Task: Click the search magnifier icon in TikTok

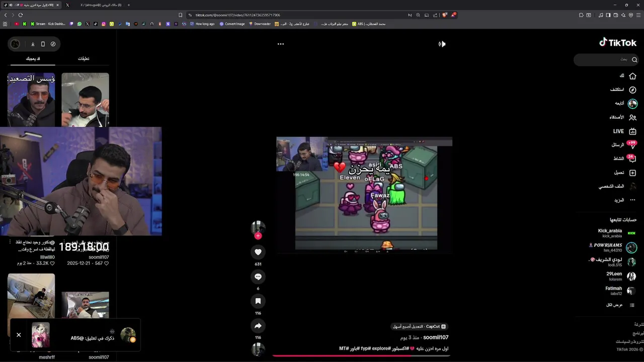Action: click(634, 60)
